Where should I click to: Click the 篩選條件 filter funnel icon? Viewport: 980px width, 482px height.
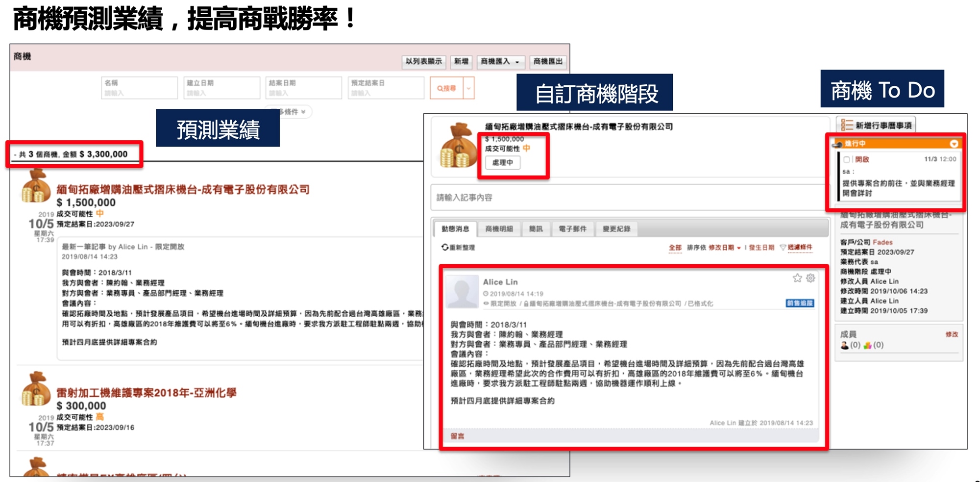point(783,248)
